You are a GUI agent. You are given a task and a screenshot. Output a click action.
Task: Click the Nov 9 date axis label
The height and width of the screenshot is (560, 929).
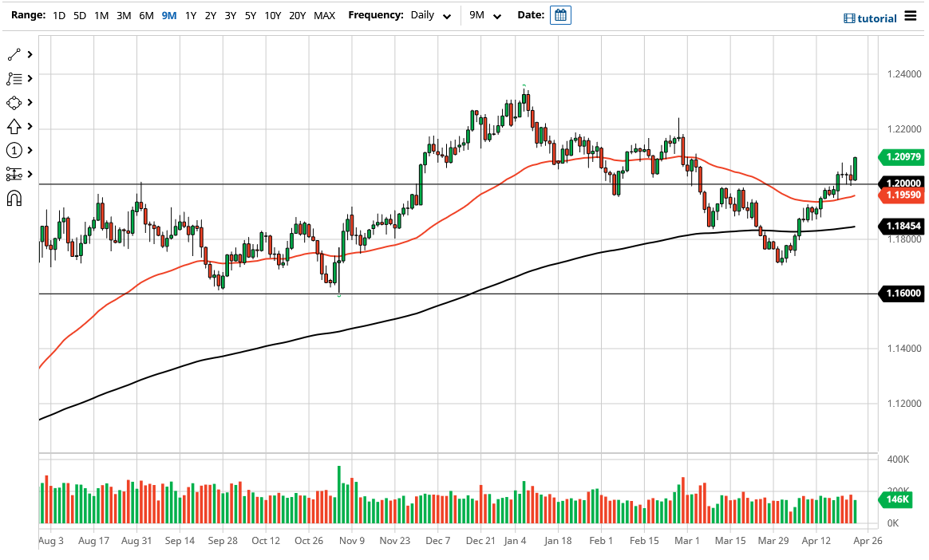[352, 541]
